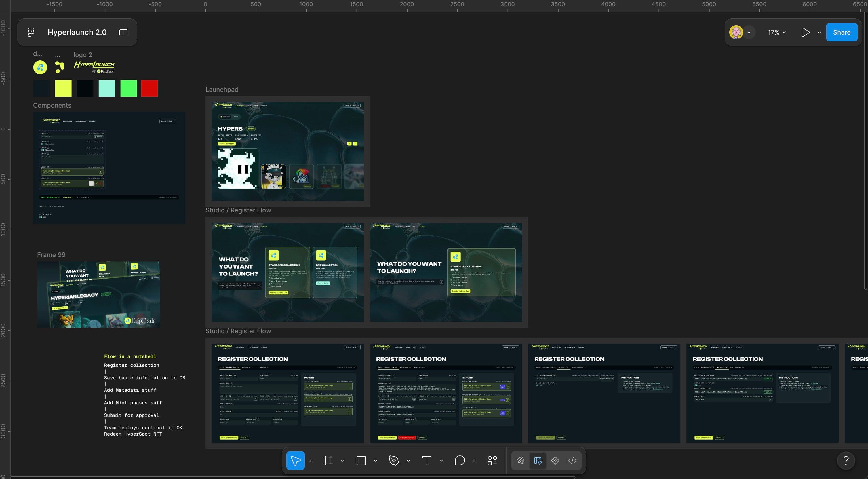This screenshot has width=868, height=479.
Task: Click the user avatar in top bar
Action: click(x=736, y=32)
